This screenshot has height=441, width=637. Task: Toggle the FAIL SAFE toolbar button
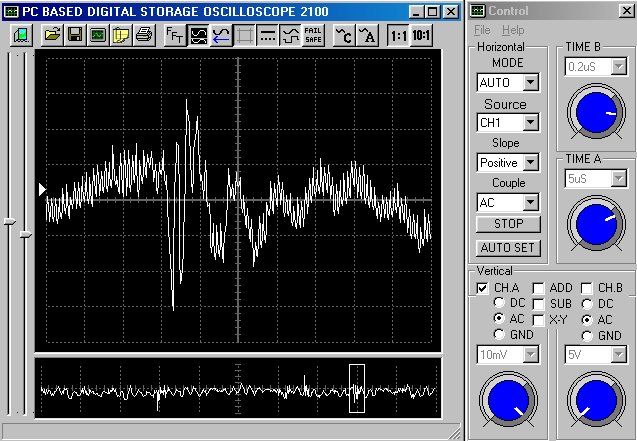pos(313,35)
